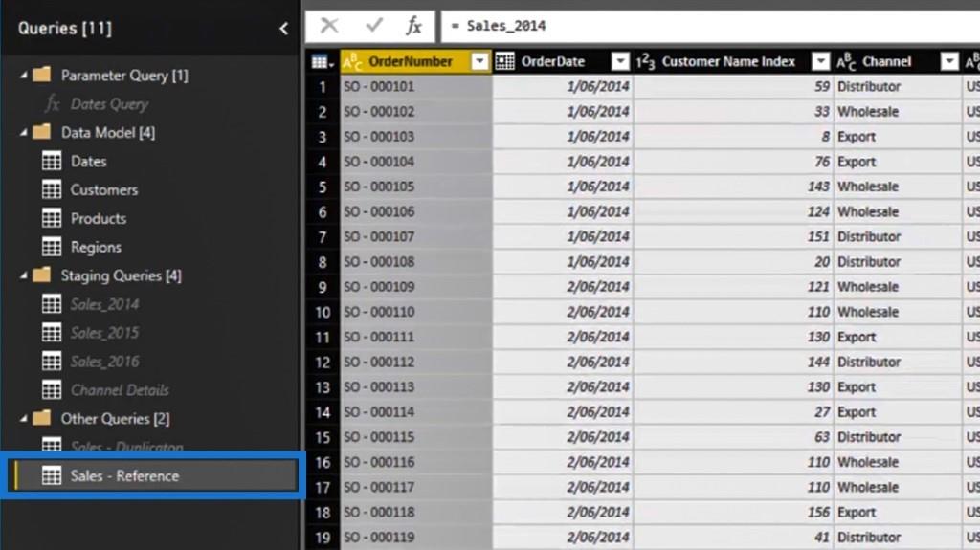Click the Dates Query fx icon

(x=53, y=103)
